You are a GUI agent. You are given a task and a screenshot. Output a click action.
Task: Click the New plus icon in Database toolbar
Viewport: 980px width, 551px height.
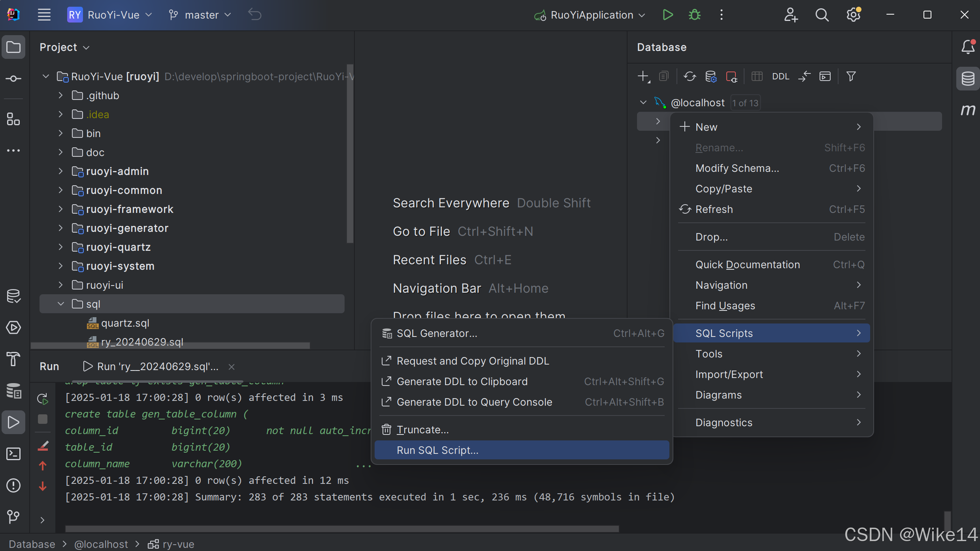(x=644, y=76)
